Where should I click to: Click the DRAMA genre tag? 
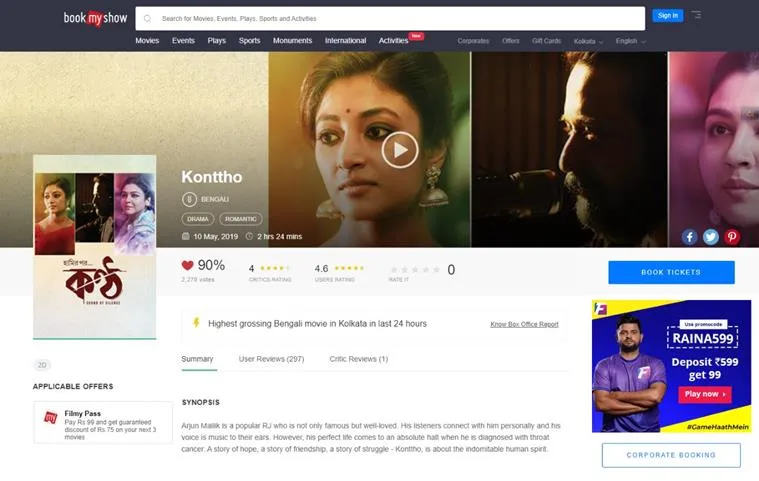tap(198, 219)
